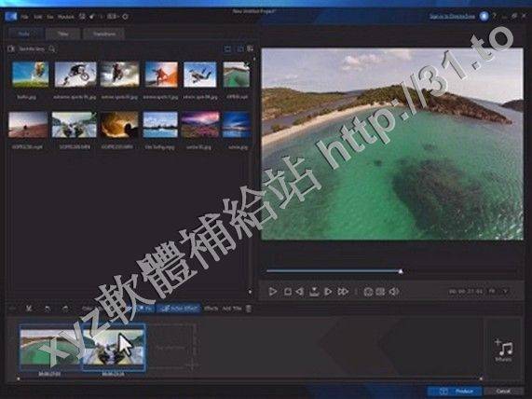The width and height of the screenshot is (532, 399).
Task: Click the blue user avatar icon
Action: [484, 16]
